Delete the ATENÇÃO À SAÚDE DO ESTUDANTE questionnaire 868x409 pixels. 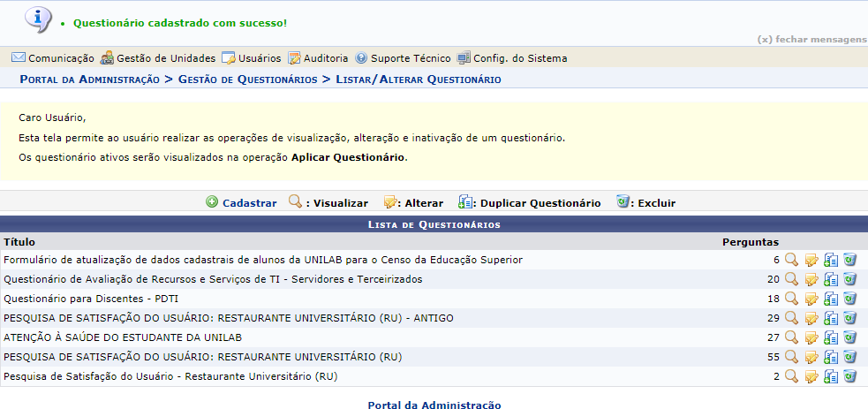tap(849, 337)
